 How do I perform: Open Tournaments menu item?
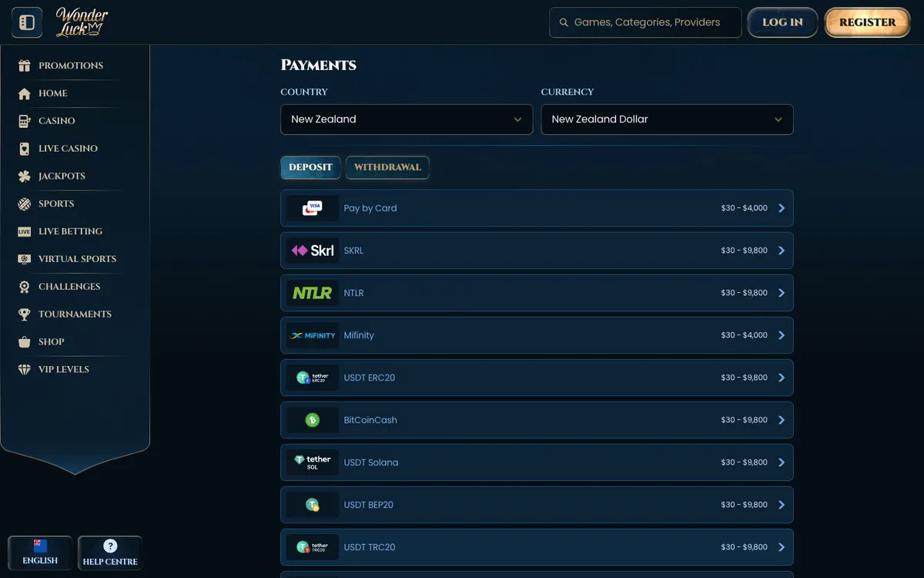coord(75,314)
